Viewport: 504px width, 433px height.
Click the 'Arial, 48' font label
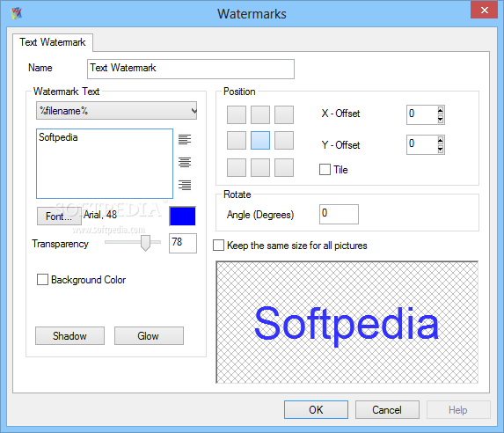click(x=100, y=215)
